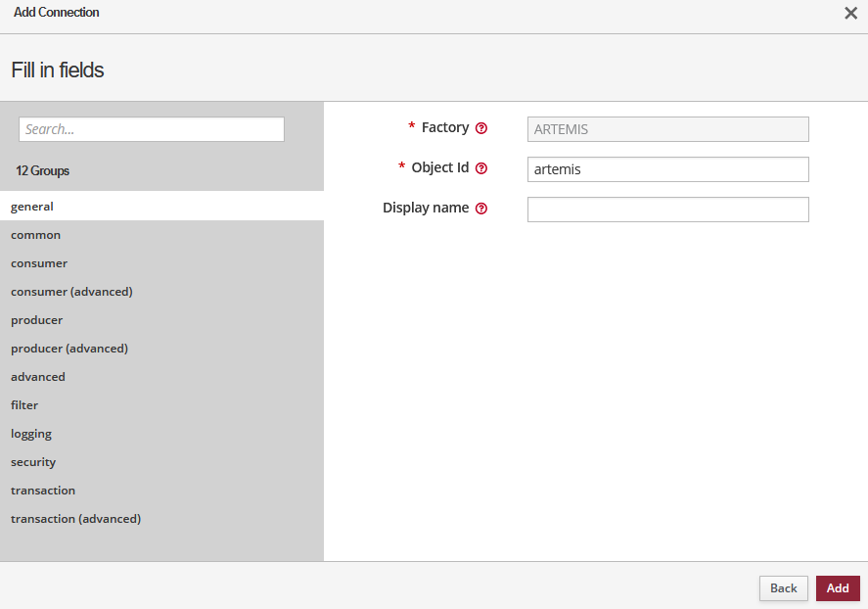Open the transaction group
Viewport: 868px width, 609px height.
coord(43,491)
